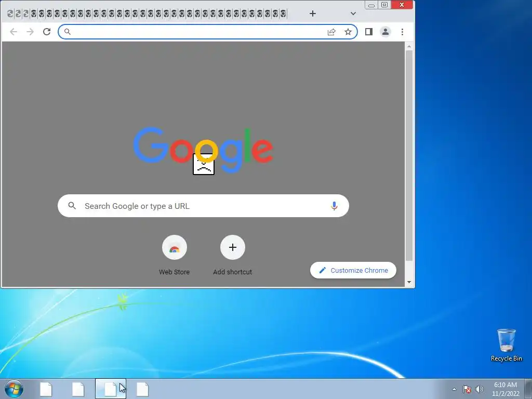Select the first tab in the tab strip
The image size is (532, 399).
click(x=10, y=14)
